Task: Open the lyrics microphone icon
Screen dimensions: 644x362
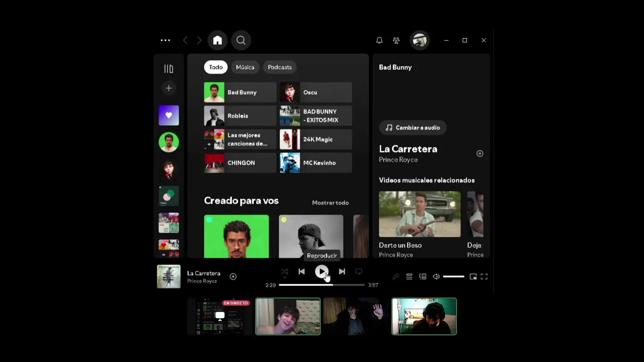Action: point(396,277)
